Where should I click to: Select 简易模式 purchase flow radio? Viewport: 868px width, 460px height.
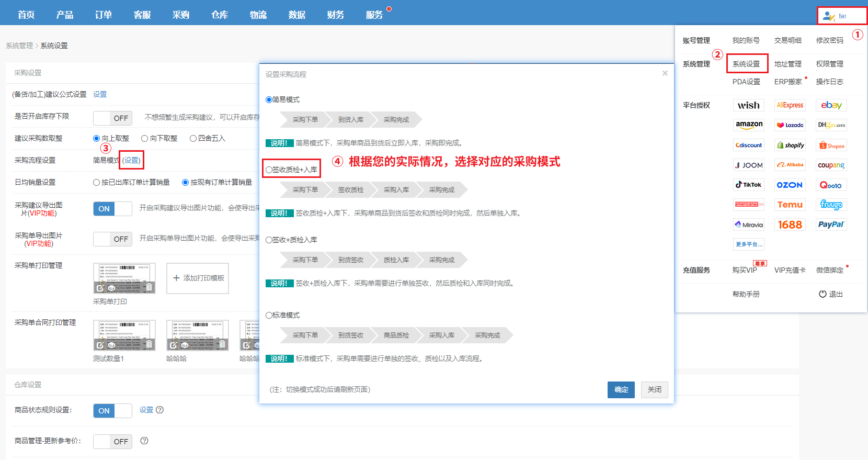[x=269, y=99]
